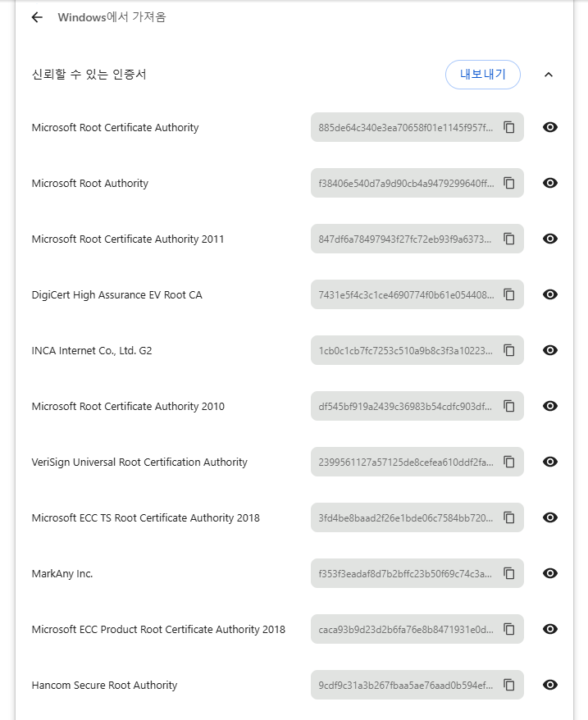View Microsoft Root Authority certificate eye icon

(x=550, y=183)
